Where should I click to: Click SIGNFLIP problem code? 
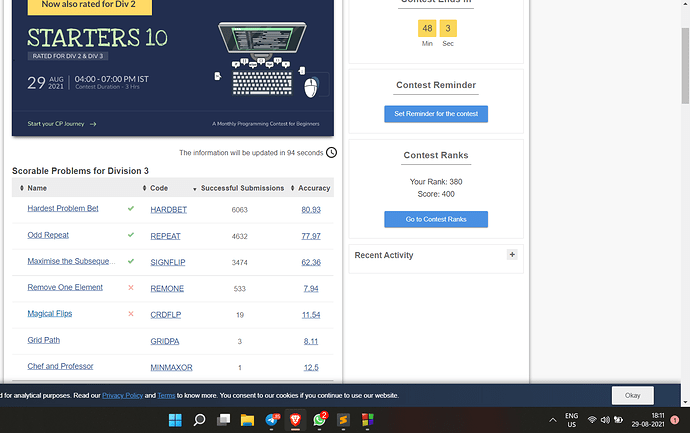[x=168, y=262]
